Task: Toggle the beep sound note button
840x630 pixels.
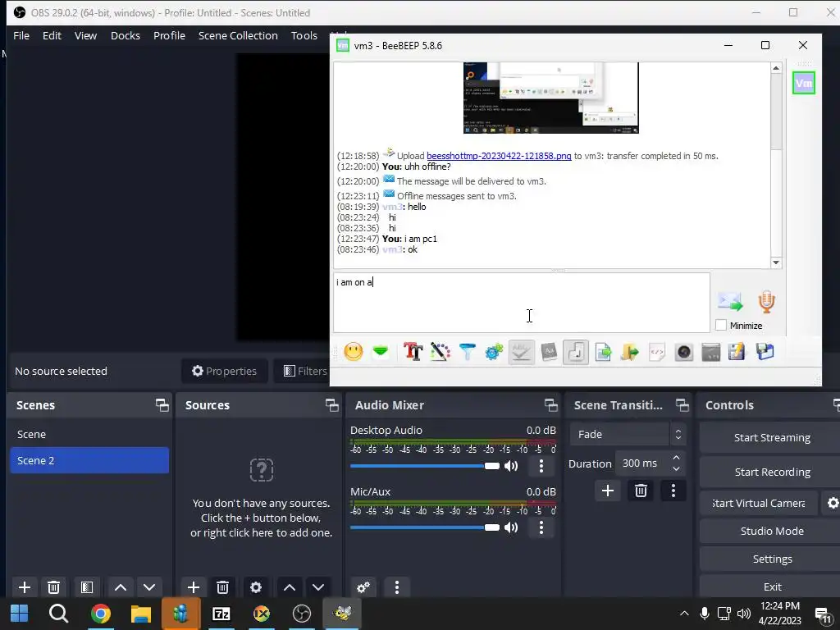Action: (x=576, y=352)
